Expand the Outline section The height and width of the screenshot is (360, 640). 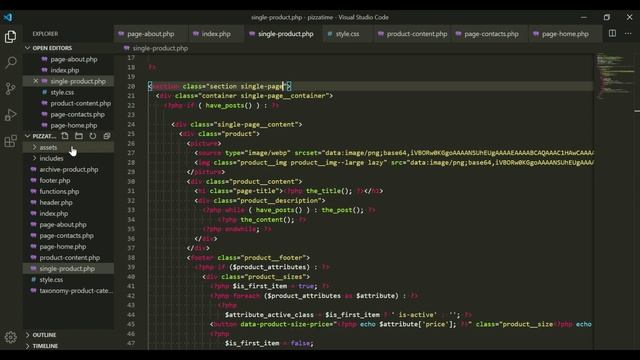tap(68, 335)
